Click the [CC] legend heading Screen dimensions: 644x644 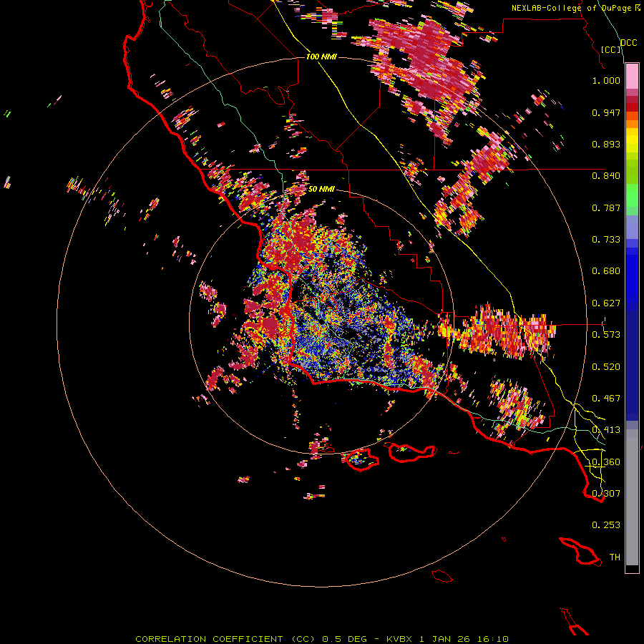point(611,49)
